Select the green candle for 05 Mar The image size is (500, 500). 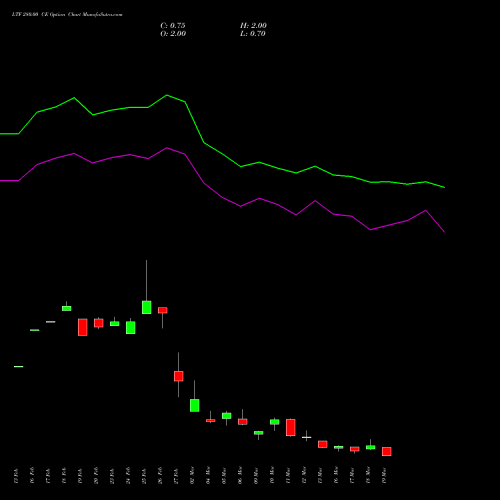(x=227, y=416)
